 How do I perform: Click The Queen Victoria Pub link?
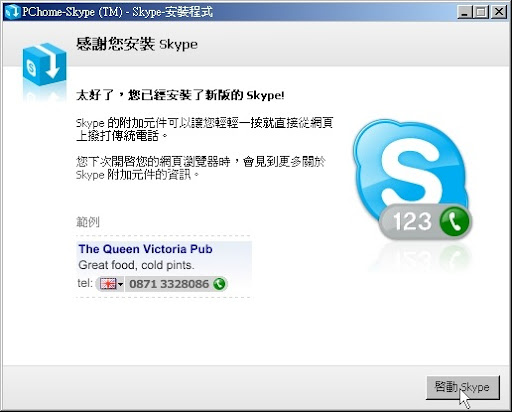coord(145,249)
